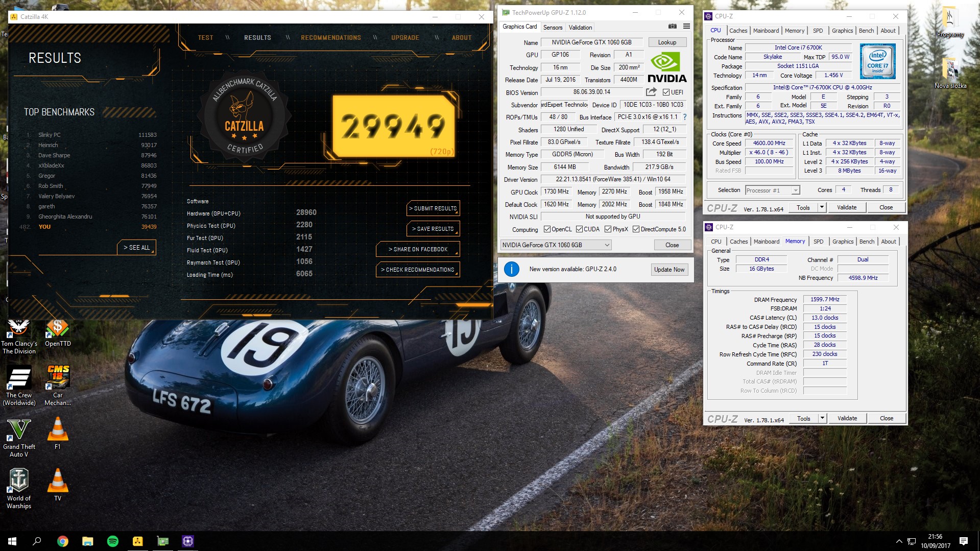Open RECOMMENDATIONS section in Catzilla

[x=330, y=38]
